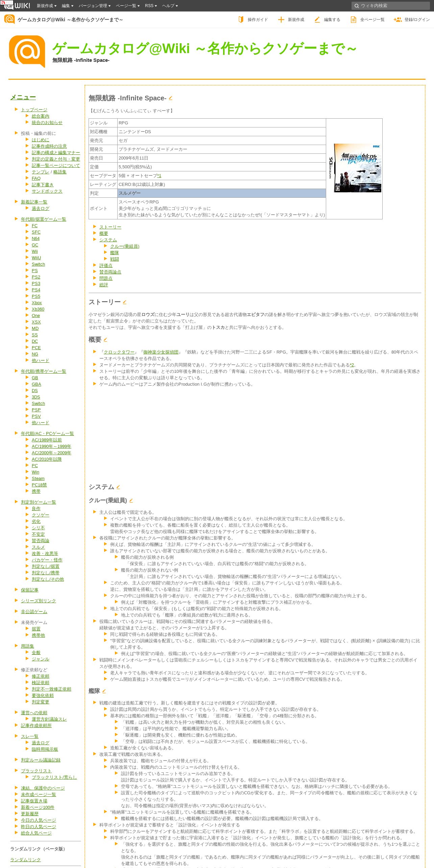Open the SFC console list link
The image size is (434, 868).
pos(36,232)
